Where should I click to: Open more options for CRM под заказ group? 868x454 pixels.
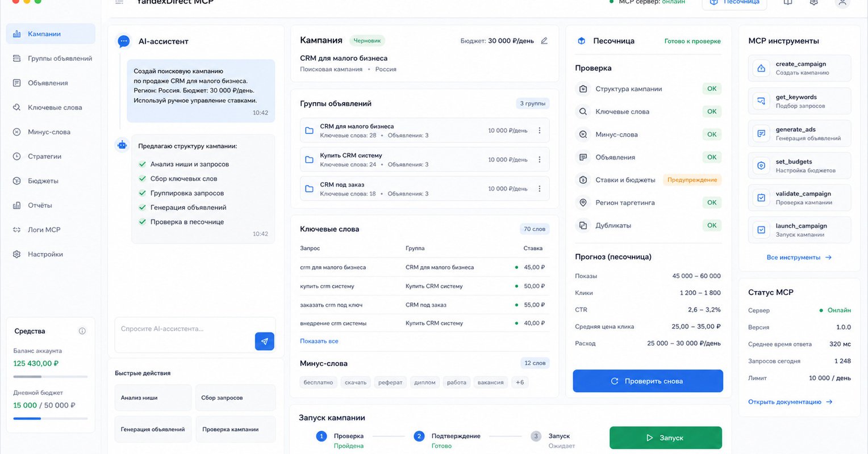pos(540,189)
